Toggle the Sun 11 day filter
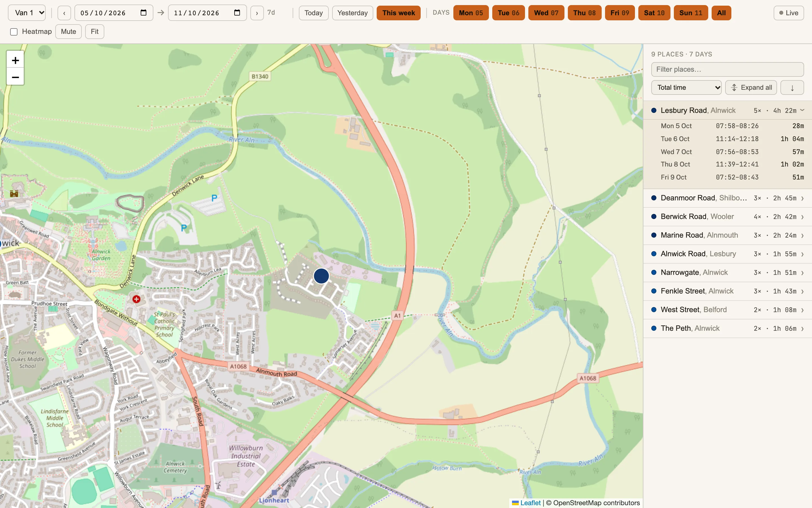 point(690,13)
